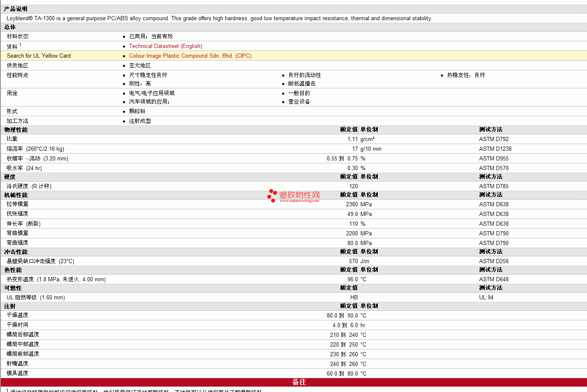
Task: Click the '悬臂梁缺口冲击强度 (23°C)' property label
Action: [x=40, y=261]
